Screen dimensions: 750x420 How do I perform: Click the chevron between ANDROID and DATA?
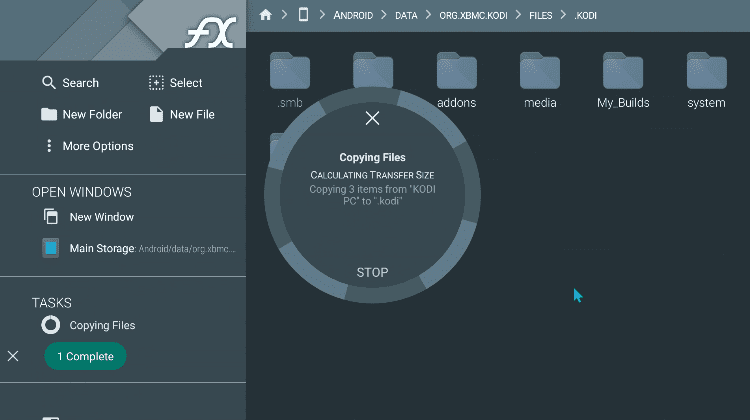point(384,15)
